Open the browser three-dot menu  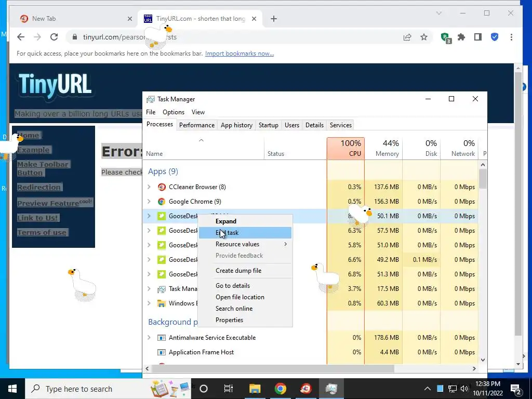[x=511, y=37]
